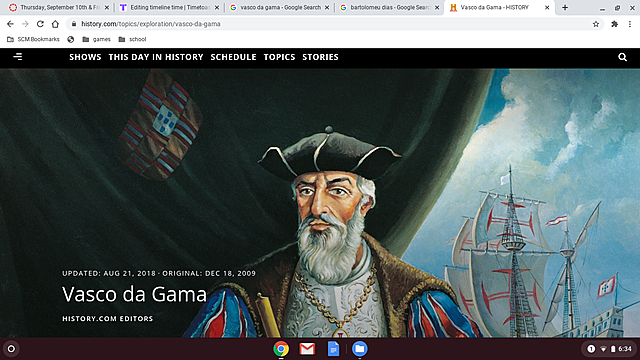
Task: Open the SCM Bookmarks folder
Action: (x=33, y=40)
